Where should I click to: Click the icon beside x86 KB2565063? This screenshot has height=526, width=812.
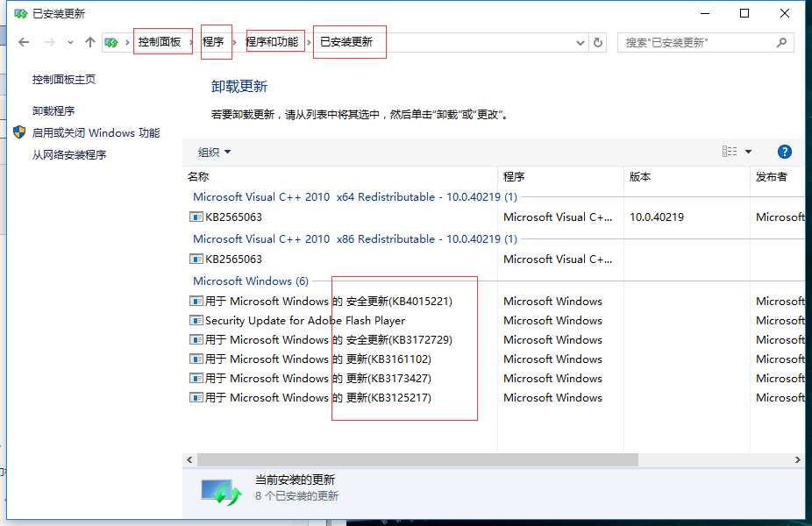pyautogui.click(x=196, y=259)
